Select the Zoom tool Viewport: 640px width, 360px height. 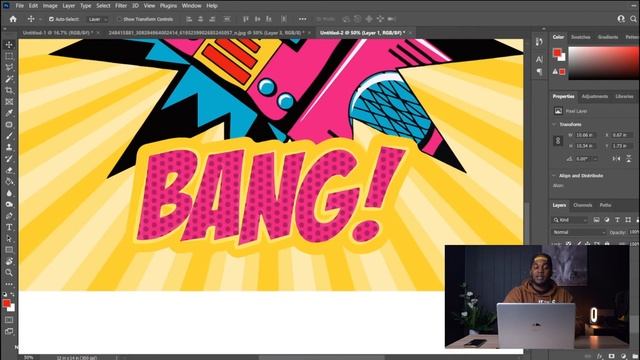point(9,272)
